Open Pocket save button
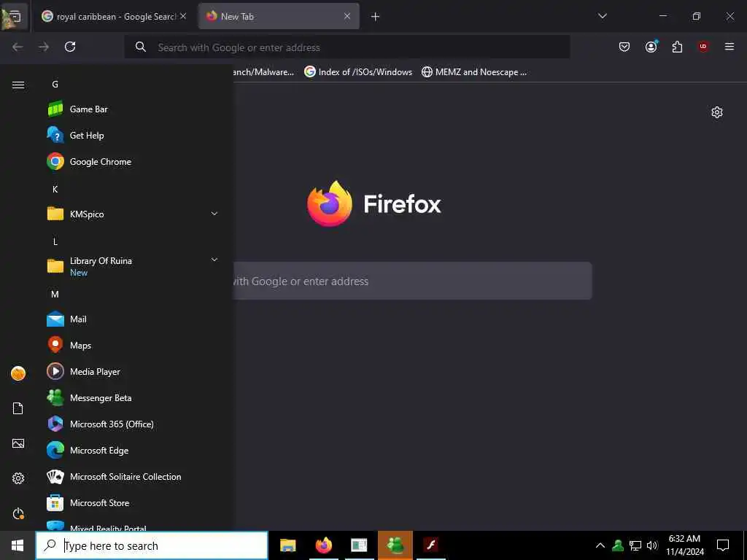 coord(624,47)
